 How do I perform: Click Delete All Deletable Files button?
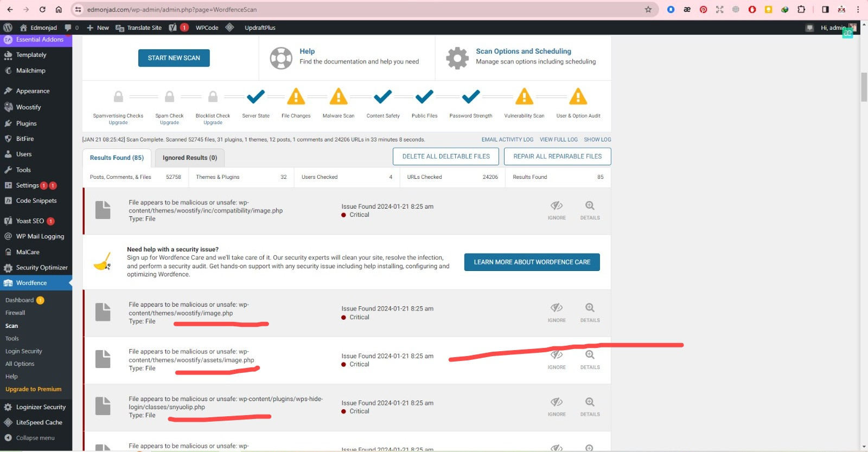point(446,156)
